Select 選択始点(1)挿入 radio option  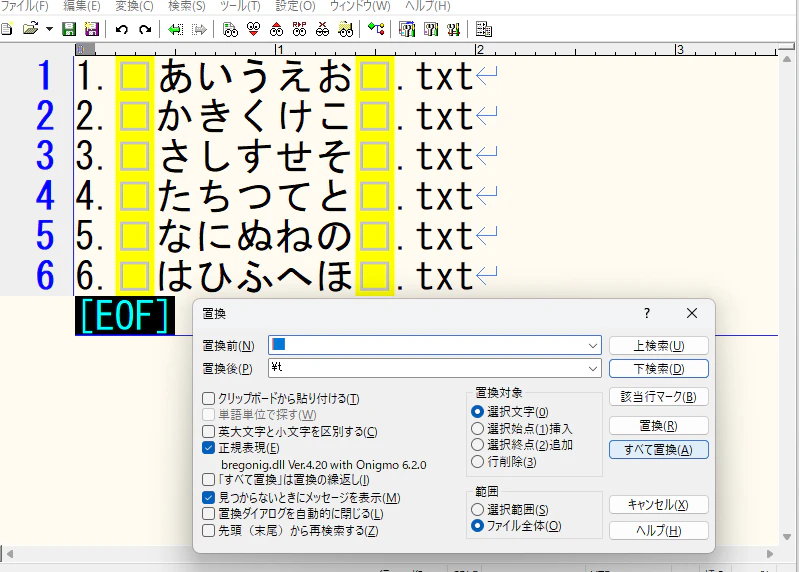click(x=477, y=428)
